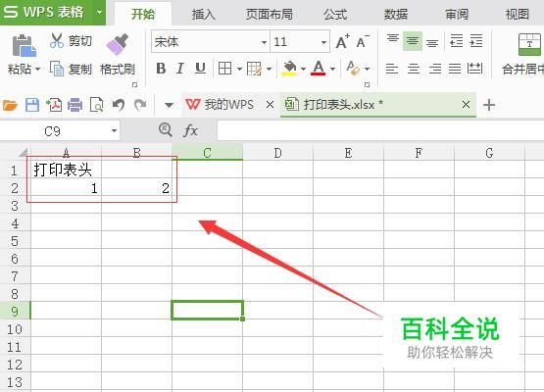The image size is (544, 392).
Task: Save the file with floppy icon
Action: click(x=32, y=105)
